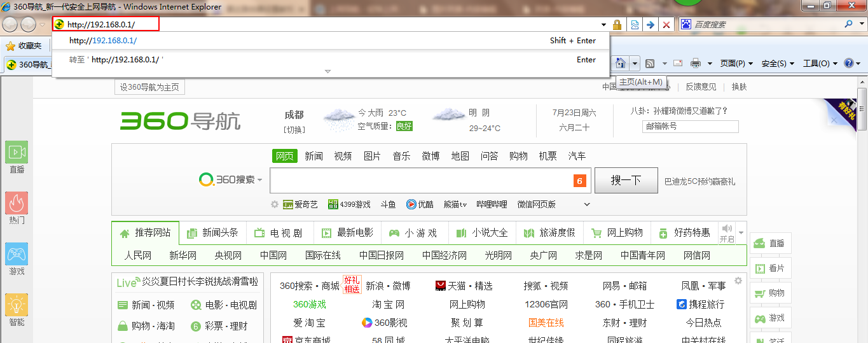Click the red Stop loading button
This screenshot has width=868, height=343.
coord(666,24)
